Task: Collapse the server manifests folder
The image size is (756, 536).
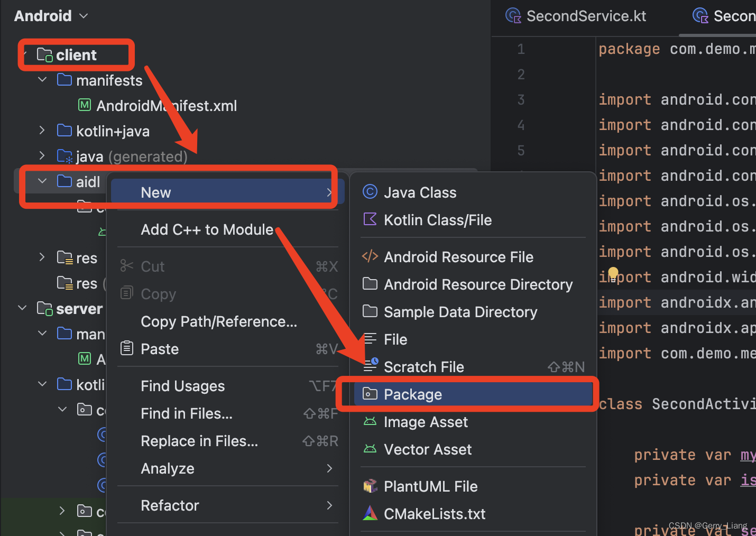Action: 42,334
